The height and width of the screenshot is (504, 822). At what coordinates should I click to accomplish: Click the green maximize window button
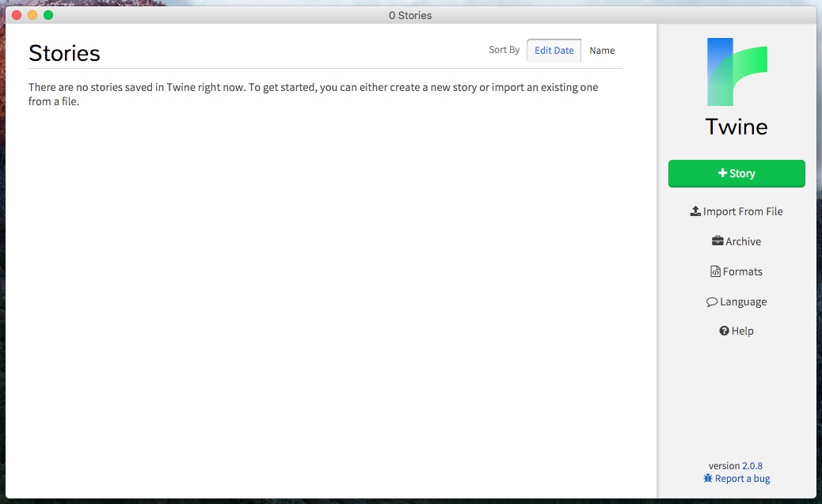pos(48,15)
